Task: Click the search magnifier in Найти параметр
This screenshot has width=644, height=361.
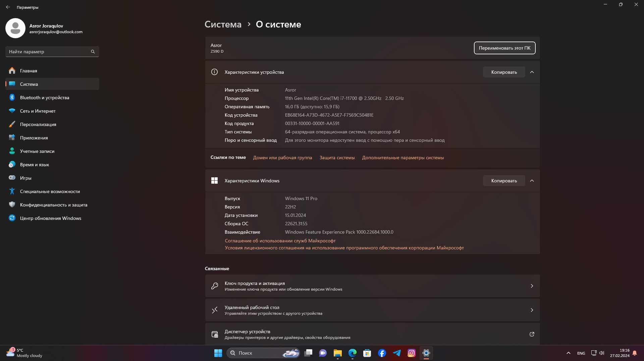Action: pyautogui.click(x=93, y=52)
